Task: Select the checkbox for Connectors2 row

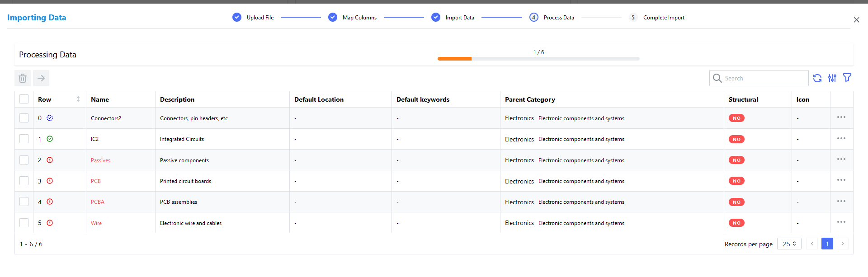Action: 24,118
